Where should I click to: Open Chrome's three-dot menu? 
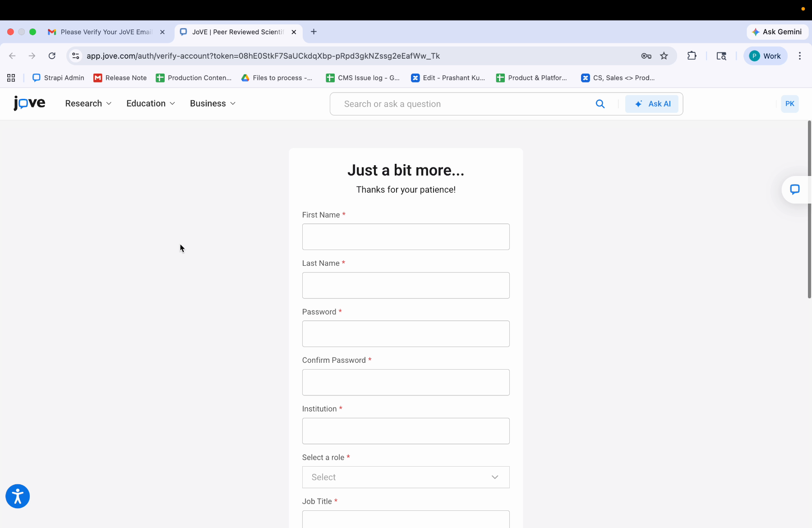click(799, 56)
